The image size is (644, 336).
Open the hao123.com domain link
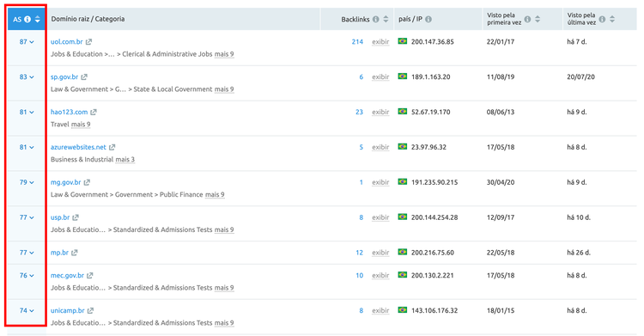(69, 112)
